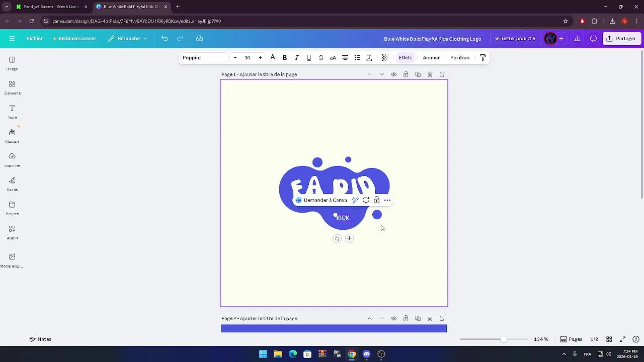Click Tester pour 0 $ button

(515, 38)
